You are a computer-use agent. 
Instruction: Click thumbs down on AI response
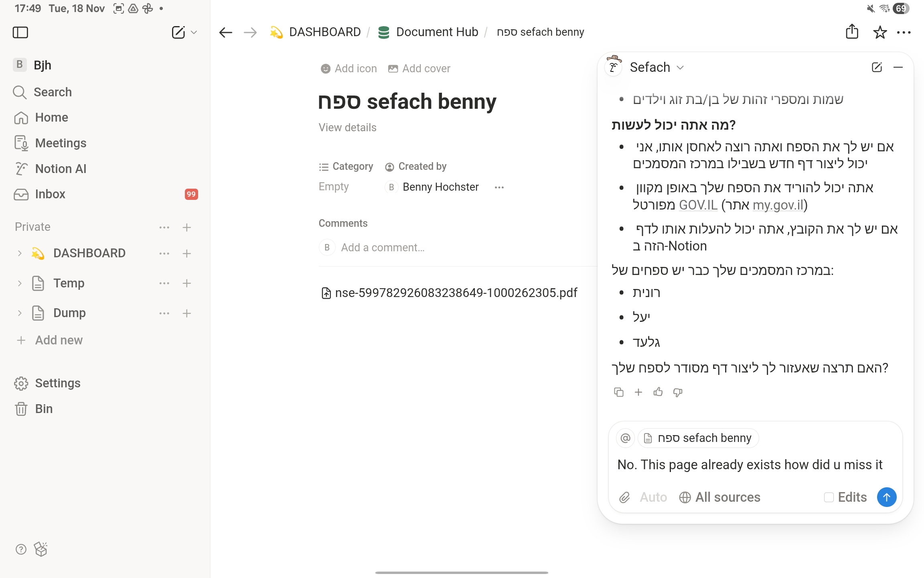coord(678,392)
